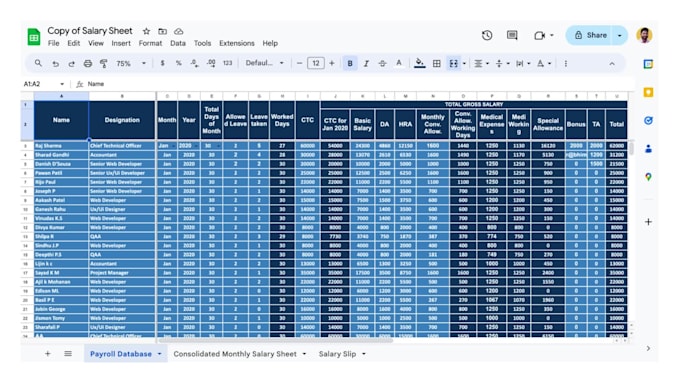The image size is (680, 383).
Task: Open version history clock icon
Action: (487, 35)
